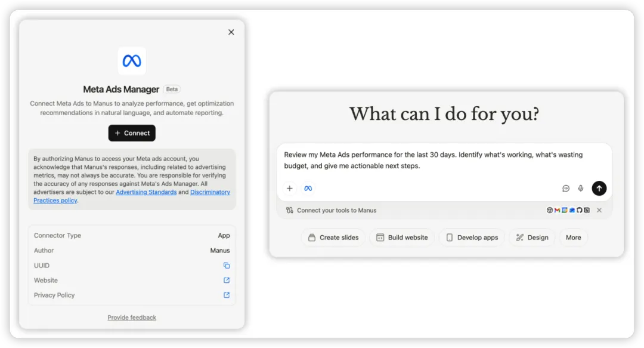Image resolution: width=644 pixels, height=348 pixels.
Task: Click the Connector Type row label
Action: 57,235
